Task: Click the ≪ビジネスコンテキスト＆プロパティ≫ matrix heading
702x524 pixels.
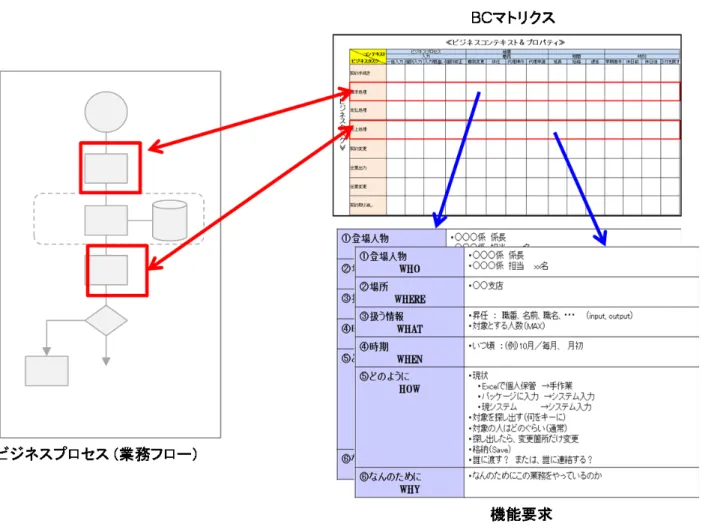Action: point(505,43)
